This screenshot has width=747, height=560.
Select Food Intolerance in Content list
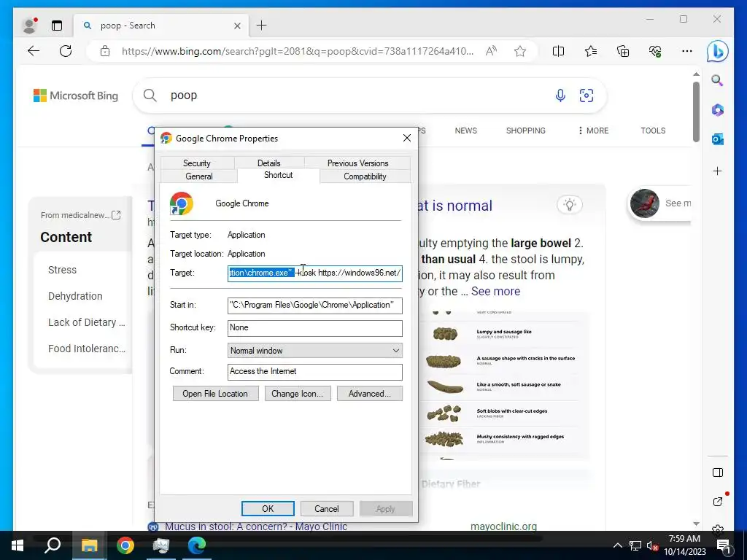click(87, 349)
